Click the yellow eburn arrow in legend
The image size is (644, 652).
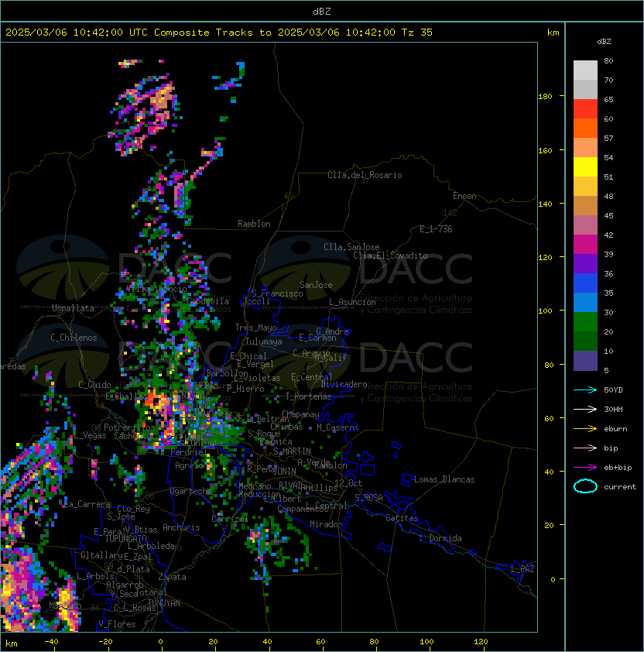click(585, 428)
